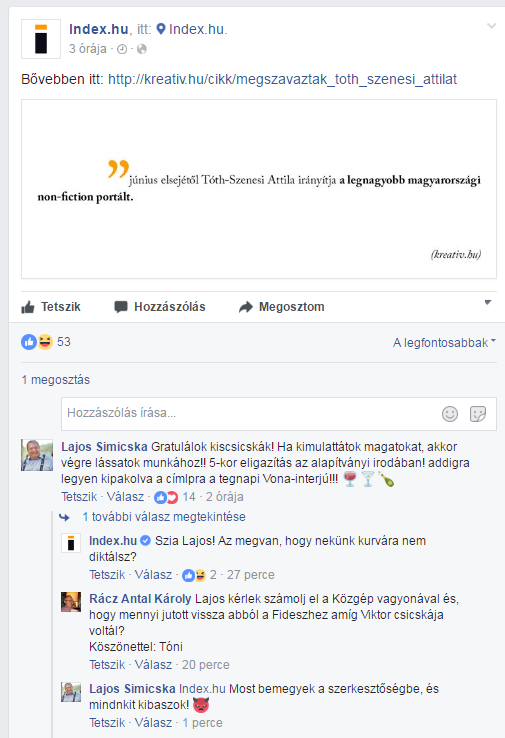This screenshot has width=505, height=738.
Task: Like Rácz Antal Károly's reply via Tetszik
Action: (107, 665)
